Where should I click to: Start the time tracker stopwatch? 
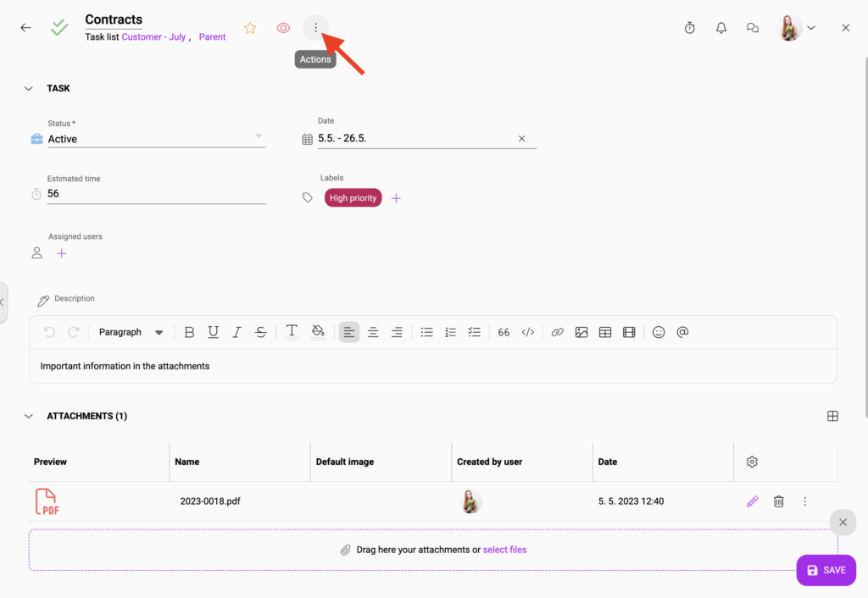689,27
